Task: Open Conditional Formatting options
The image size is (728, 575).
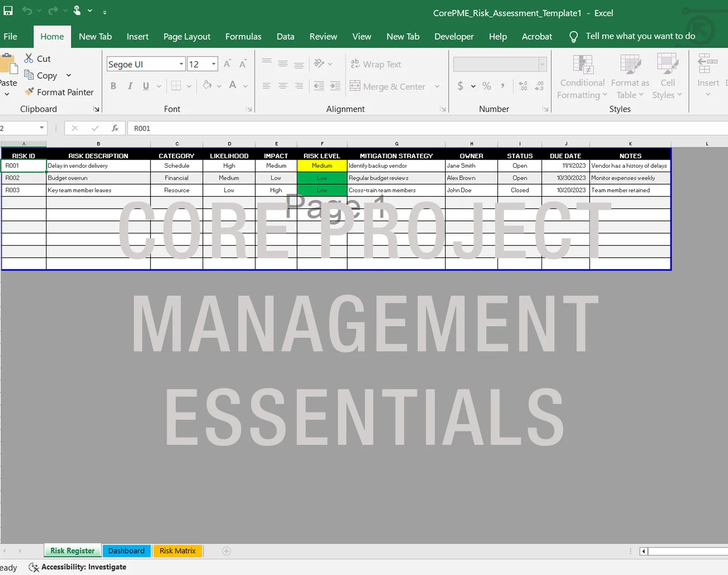Action: click(582, 76)
